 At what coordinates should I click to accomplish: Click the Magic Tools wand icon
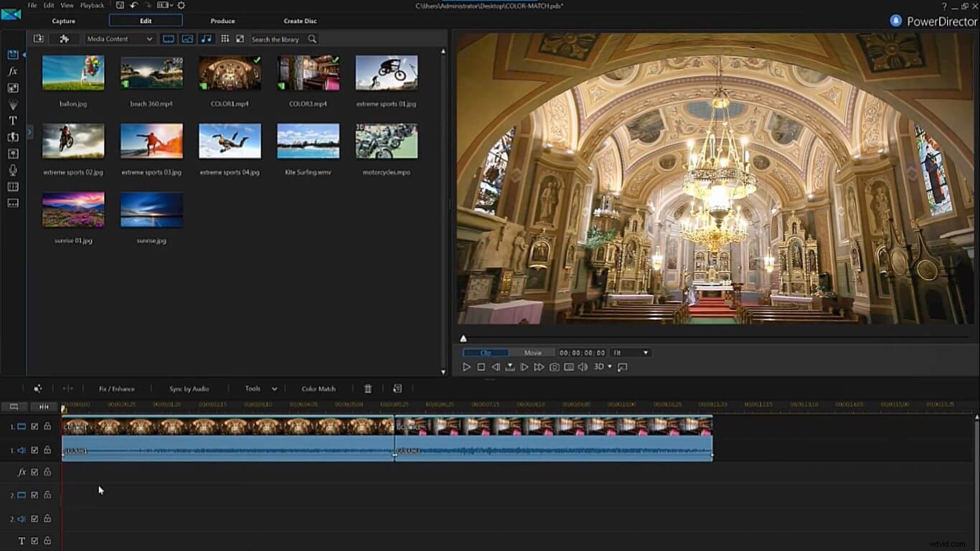tap(37, 388)
